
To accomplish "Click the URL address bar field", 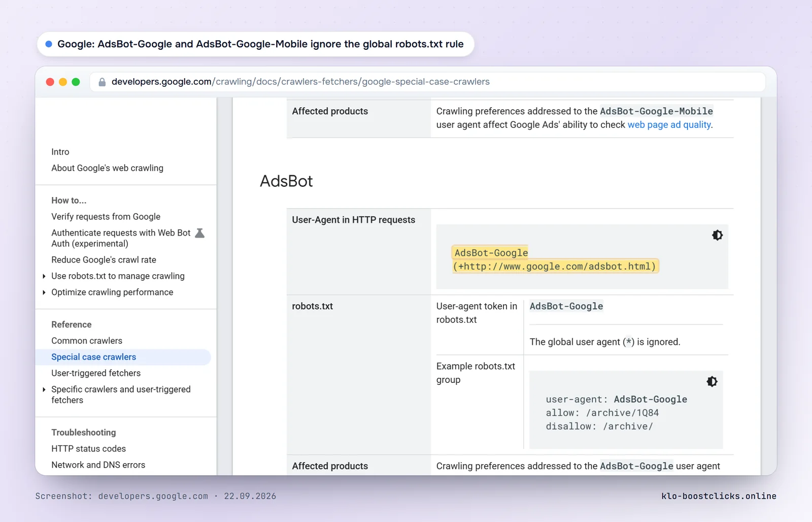I will (x=427, y=82).
